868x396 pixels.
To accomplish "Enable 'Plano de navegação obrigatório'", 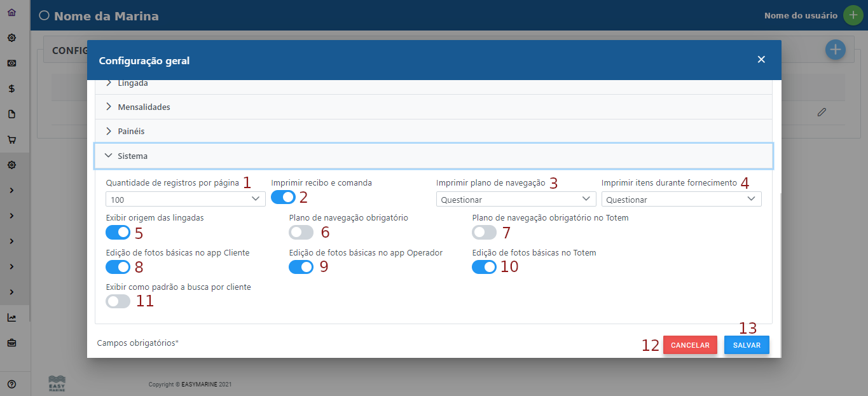I will coord(300,232).
